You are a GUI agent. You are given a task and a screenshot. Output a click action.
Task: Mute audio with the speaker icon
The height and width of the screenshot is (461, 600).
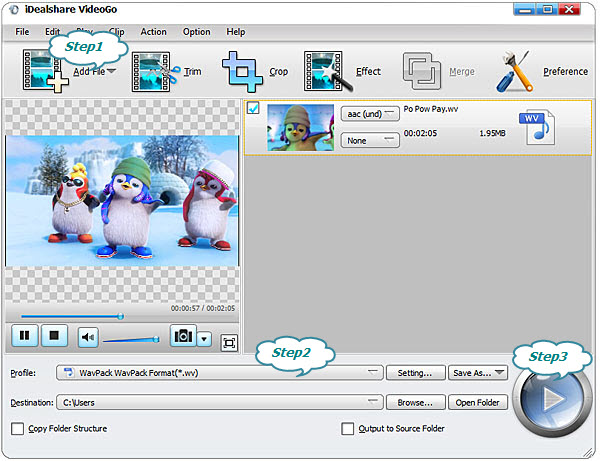[x=88, y=337]
